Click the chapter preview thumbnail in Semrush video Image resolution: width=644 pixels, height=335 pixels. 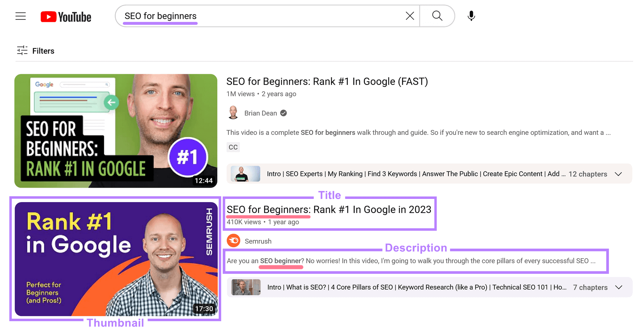coord(246,287)
